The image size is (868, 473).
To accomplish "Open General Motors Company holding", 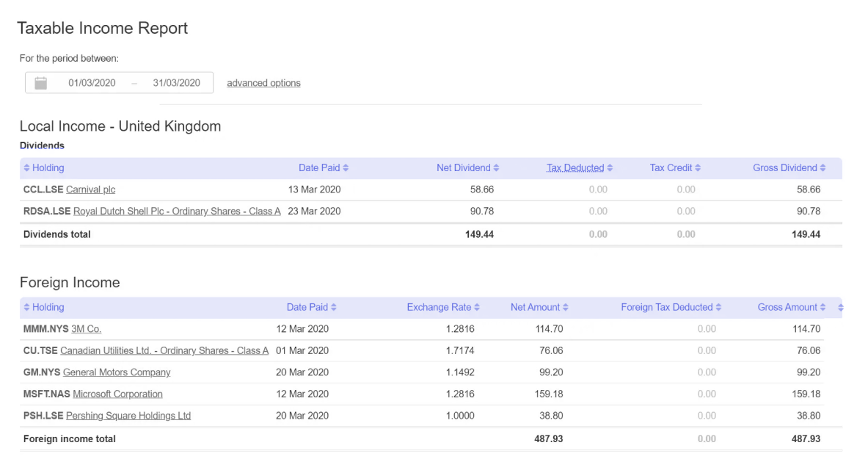I will 117,372.
